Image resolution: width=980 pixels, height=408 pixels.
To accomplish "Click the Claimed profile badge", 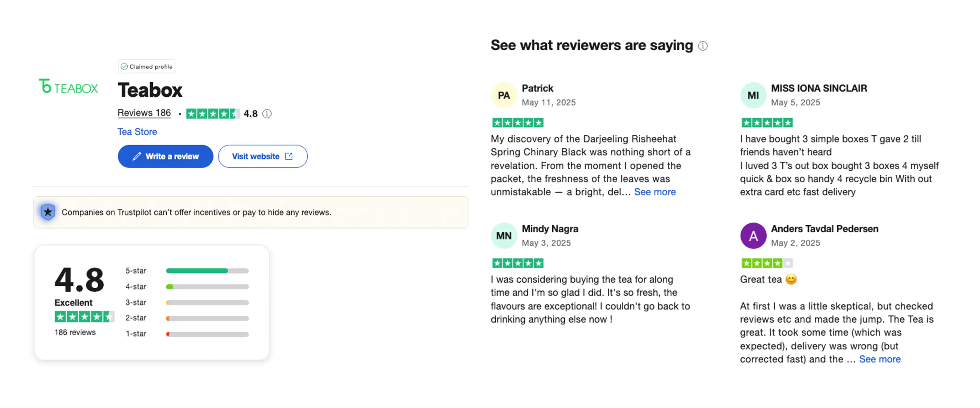I will [146, 67].
